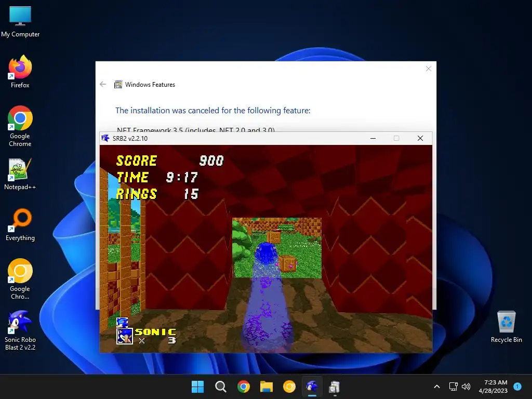Click the SONIC name in the lives HUD
Screen dimensions: 532x399
point(156,332)
